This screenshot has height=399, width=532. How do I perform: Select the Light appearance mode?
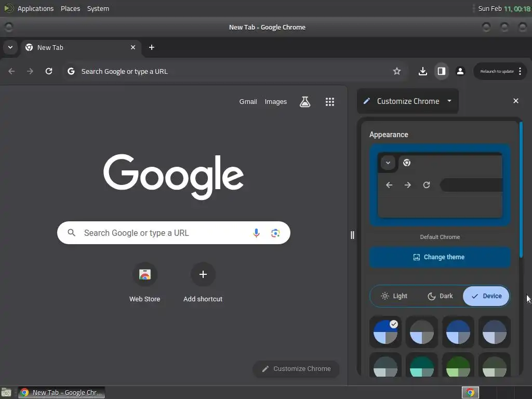click(x=394, y=296)
